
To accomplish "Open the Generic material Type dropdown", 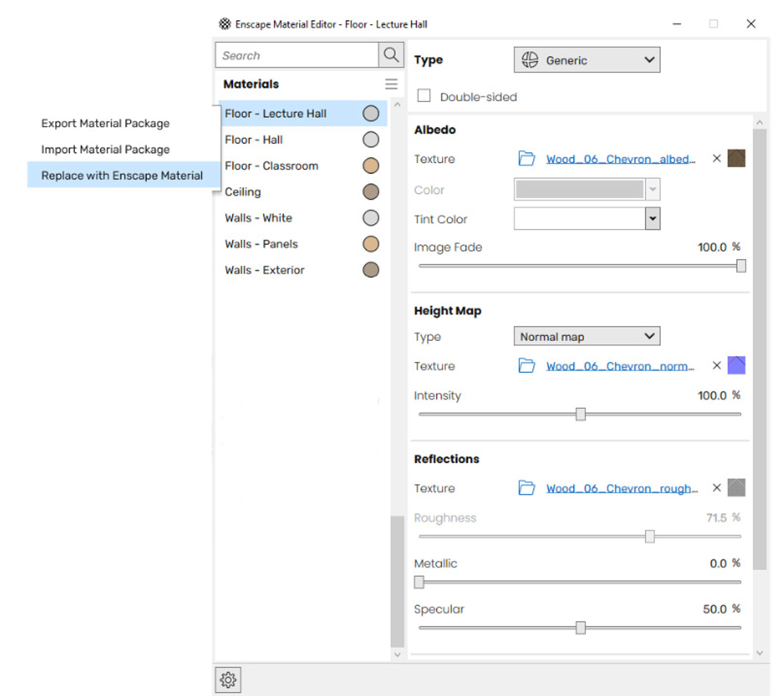I will [x=586, y=60].
